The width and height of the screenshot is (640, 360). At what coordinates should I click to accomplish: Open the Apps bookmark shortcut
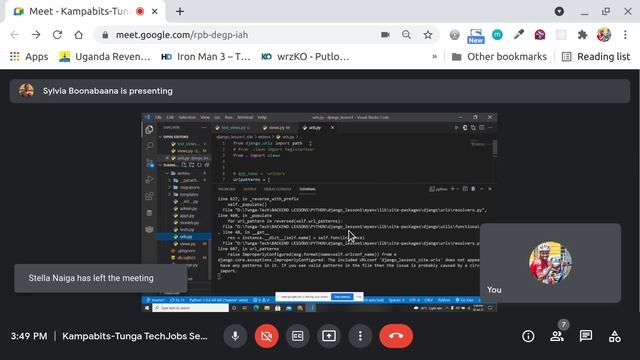(29, 56)
